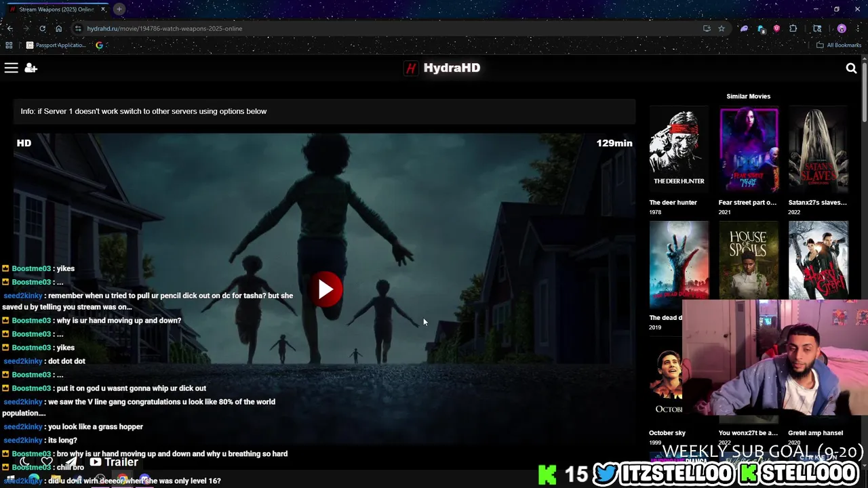Open the Passport Application bookmark
Image resolution: width=868 pixels, height=488 pixels.
click(x=56, y=45)
